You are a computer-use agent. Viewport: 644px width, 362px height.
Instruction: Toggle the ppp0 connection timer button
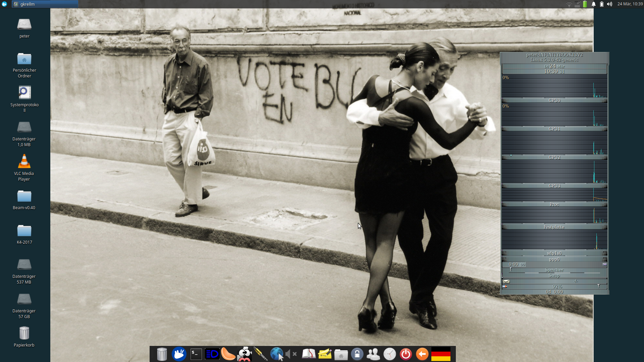click(x=605, y=264)
